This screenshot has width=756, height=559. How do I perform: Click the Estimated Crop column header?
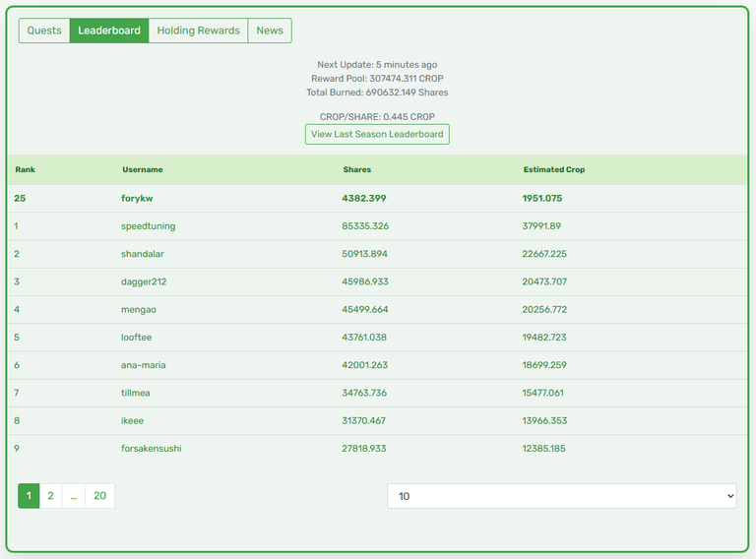coord(554,169)
